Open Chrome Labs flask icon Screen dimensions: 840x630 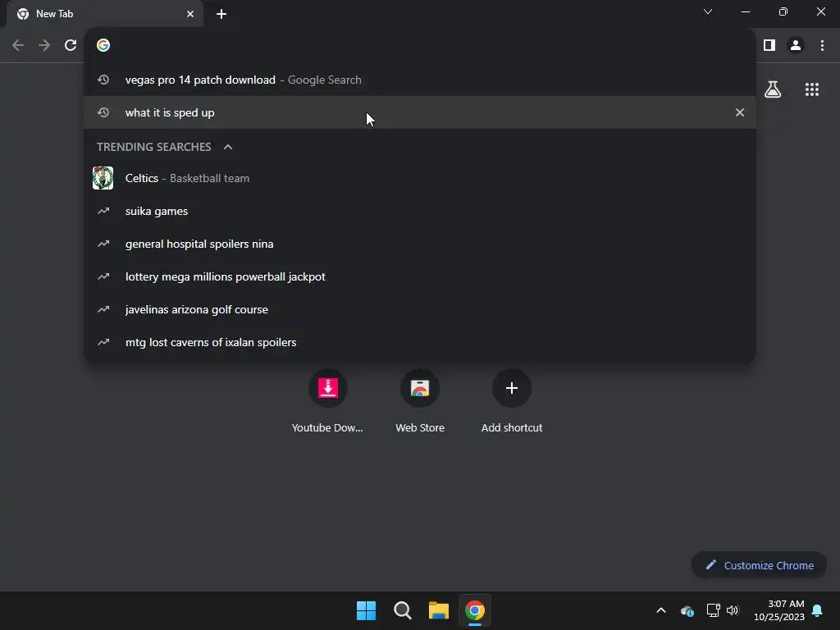click(x=773, y=89)
